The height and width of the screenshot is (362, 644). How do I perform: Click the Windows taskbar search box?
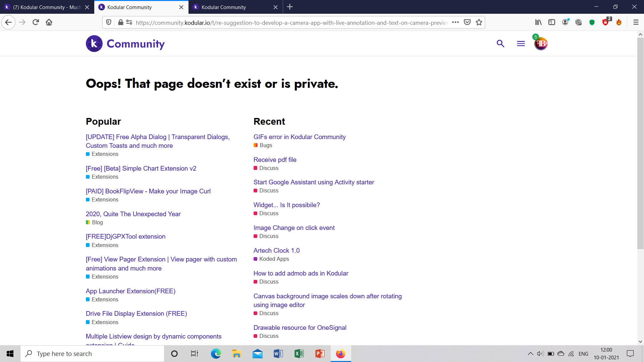92,354
